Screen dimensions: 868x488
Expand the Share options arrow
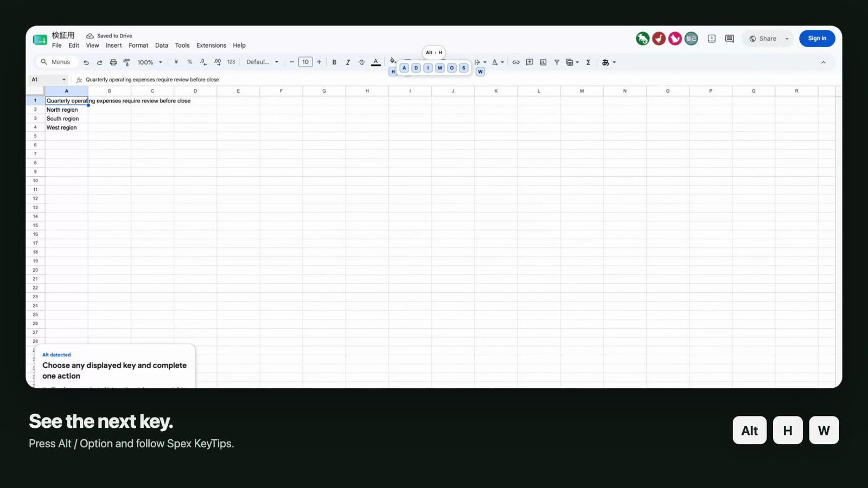787,38
